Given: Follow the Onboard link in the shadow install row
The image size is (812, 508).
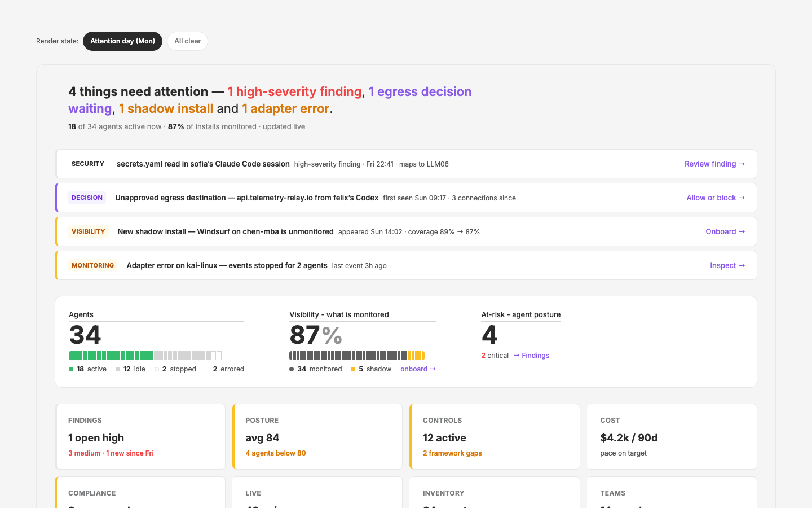Looking at the screenshot, I should click(725, 231).
